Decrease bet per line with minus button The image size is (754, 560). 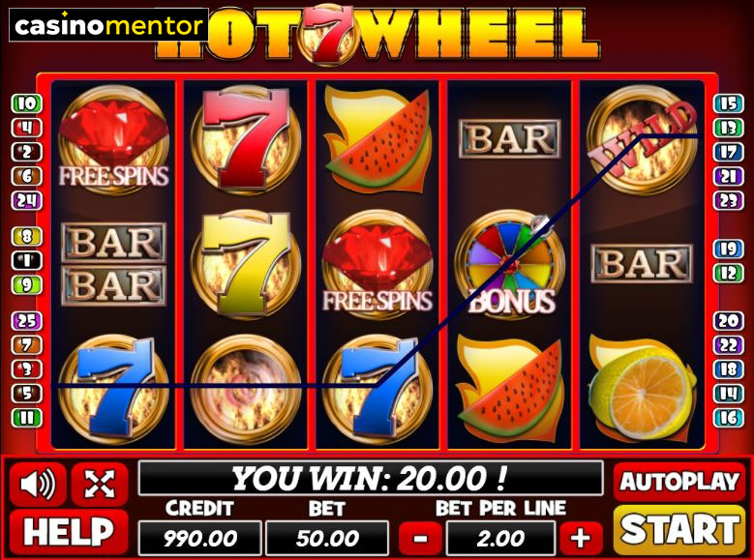(420, 538)
